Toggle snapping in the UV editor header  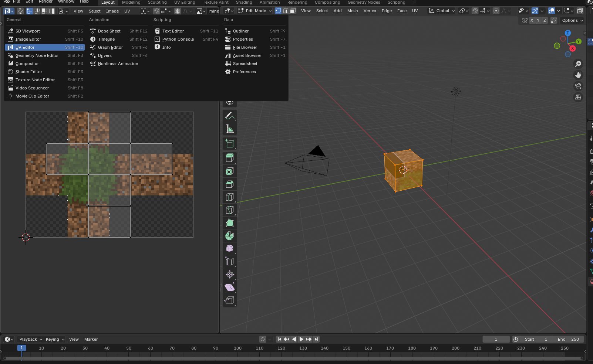156,11
